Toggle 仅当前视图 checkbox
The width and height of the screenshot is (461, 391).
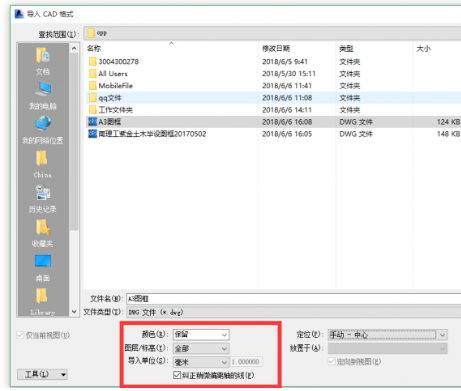click(20, 335)
